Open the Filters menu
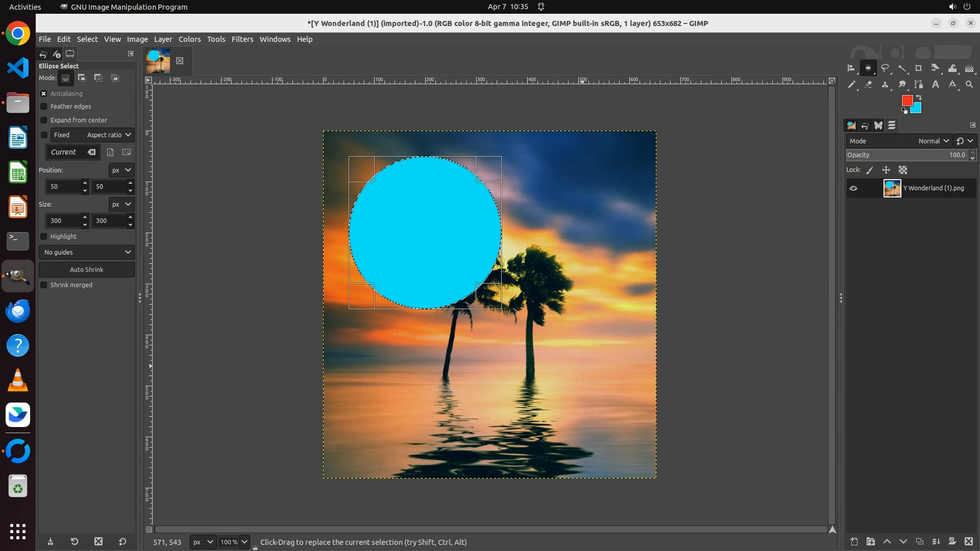Screen dimensions: 980x551 coord(242,39)
